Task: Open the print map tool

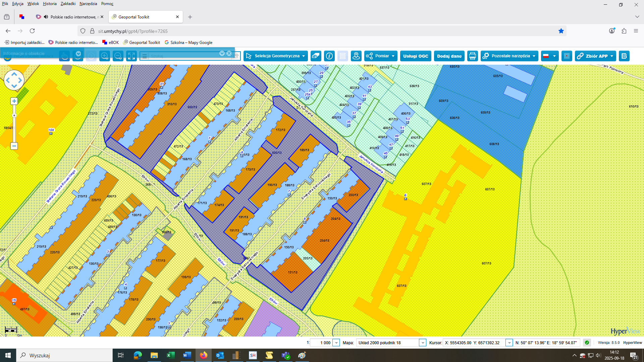Action: coord(472,56)
